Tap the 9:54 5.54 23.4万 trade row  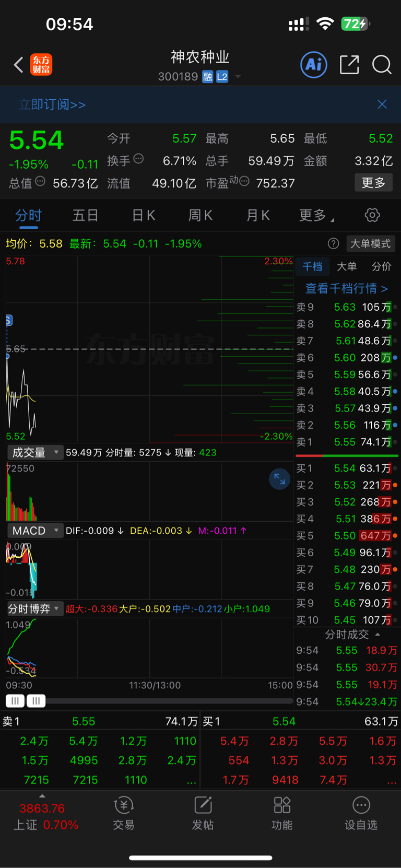click(x=347, y=701)
